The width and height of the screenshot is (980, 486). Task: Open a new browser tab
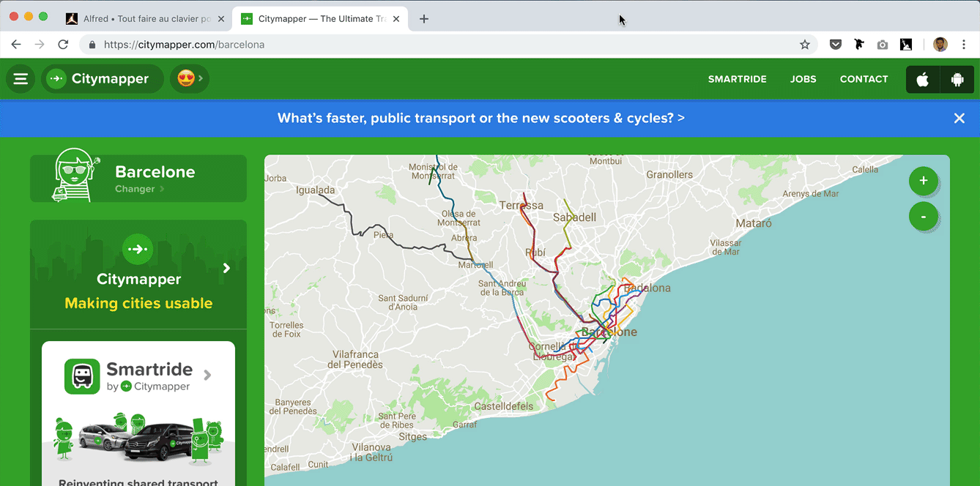pos(424,19)
